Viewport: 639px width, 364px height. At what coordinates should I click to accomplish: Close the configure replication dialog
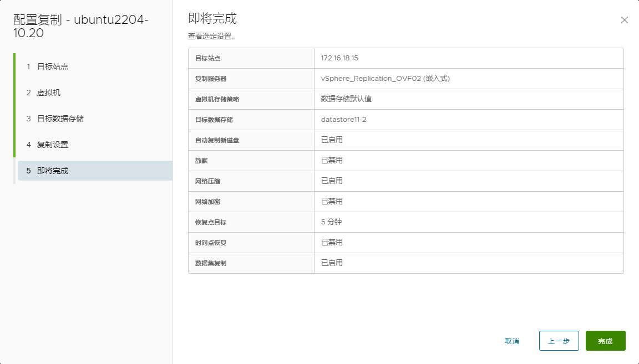click(x=624, y=20)
